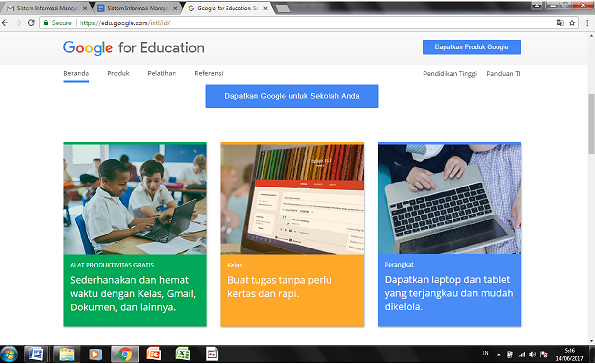595x364 pixels.
Task: Open the Windows Start menu
Action: [9, 355]
